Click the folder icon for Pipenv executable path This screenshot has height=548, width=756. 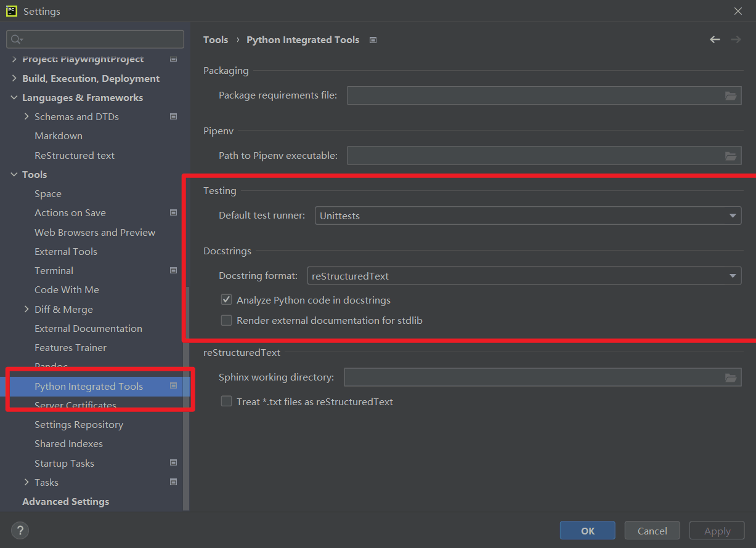tap(731, 156)
